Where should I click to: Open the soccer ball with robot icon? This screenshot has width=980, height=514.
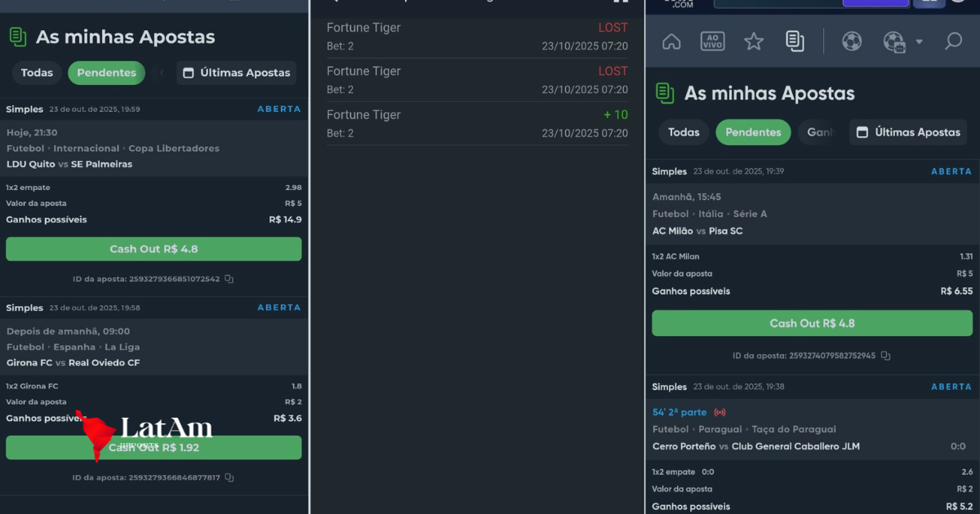[x=894, y=42]
